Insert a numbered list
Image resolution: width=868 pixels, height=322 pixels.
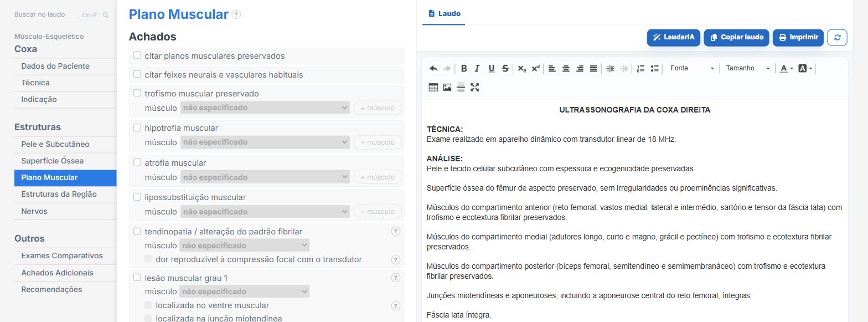point(640,69)
